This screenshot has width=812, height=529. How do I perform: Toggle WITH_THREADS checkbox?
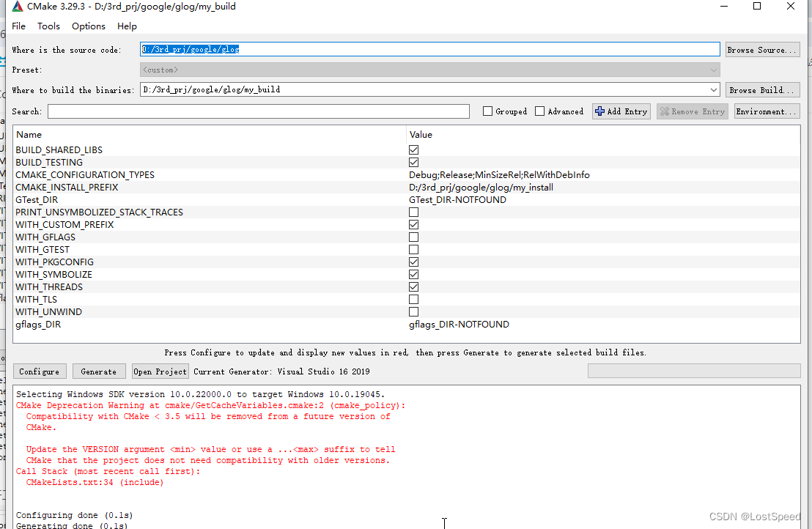pyautogui.click(x=413, y=286)
